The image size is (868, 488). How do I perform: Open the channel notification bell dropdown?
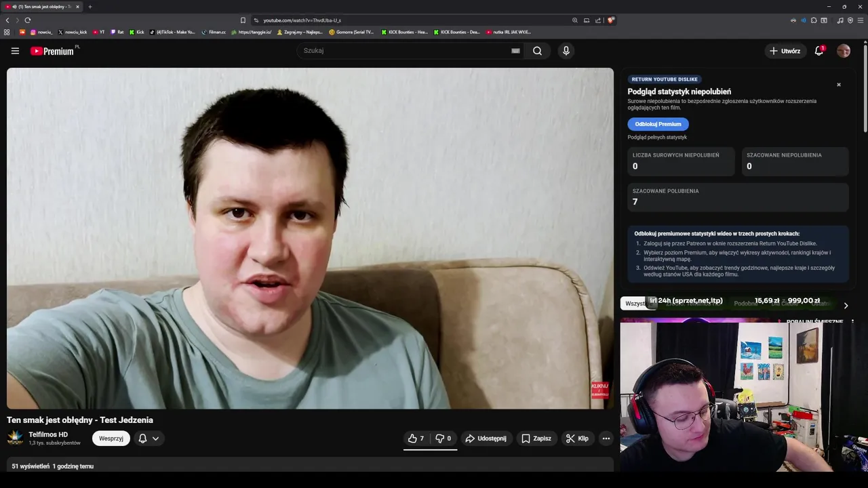149,439
